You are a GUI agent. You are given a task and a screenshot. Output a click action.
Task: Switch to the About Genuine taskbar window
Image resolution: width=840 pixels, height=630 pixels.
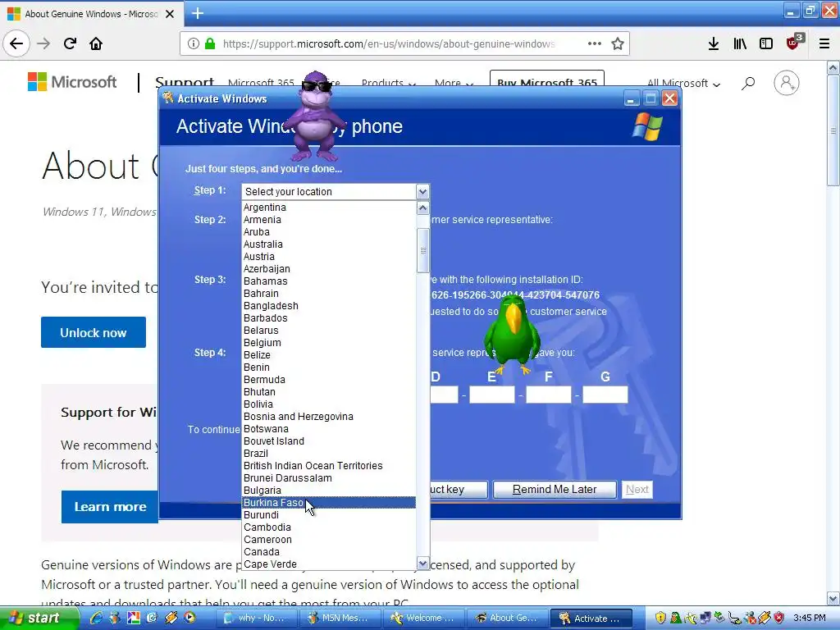(x=507, y=619)
